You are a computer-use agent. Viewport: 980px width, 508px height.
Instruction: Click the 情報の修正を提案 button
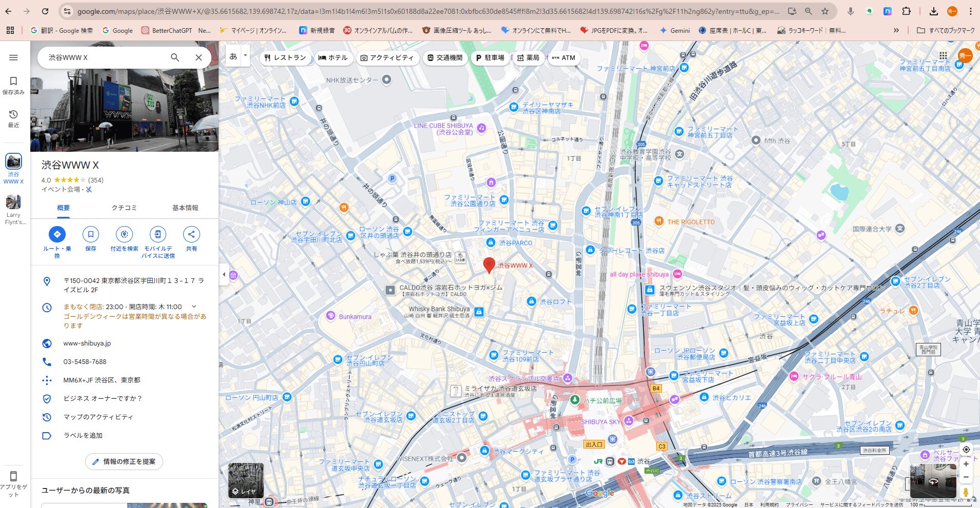[124, 461]
